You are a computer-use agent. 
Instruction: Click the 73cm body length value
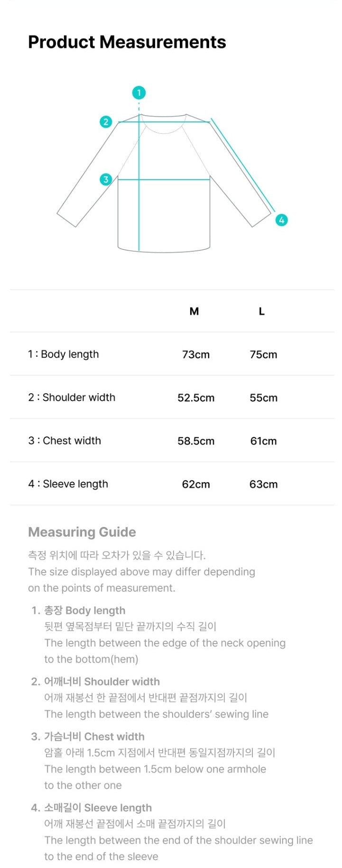pos(196,355)
